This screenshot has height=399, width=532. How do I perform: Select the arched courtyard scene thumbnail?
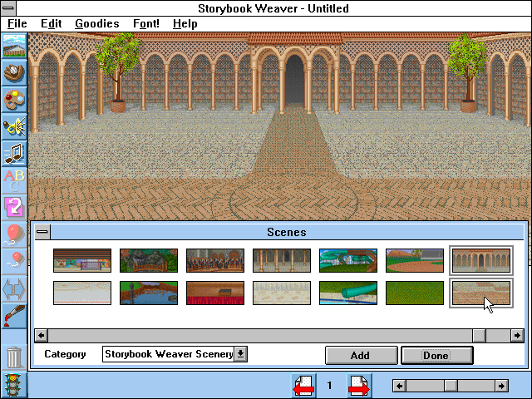point(481,260)
